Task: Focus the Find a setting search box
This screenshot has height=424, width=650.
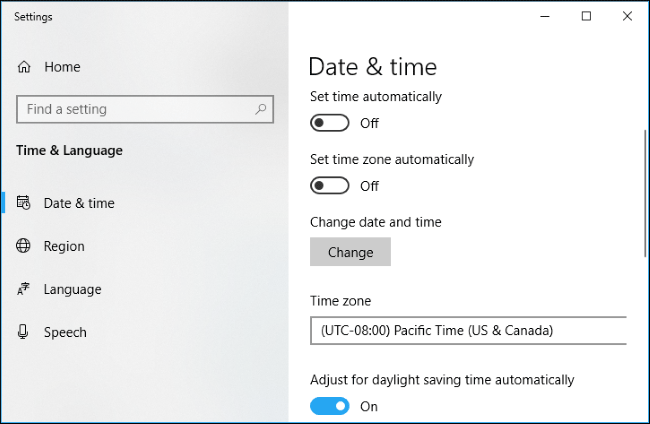Action: tap(145, 109)
